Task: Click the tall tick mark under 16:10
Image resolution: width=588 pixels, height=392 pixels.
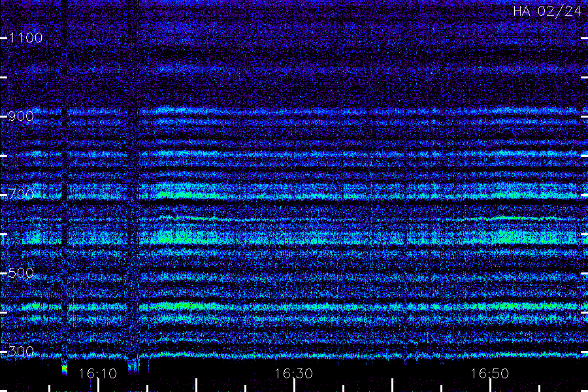Action: 98,385
